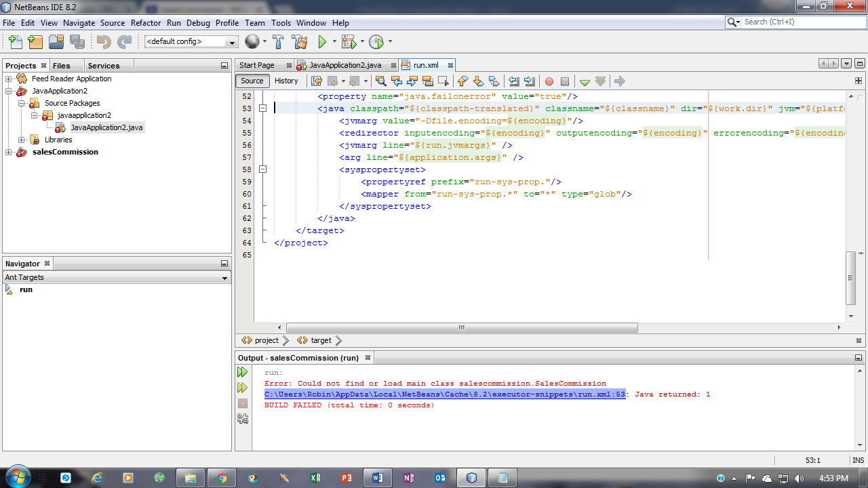Click Clean and Build broom icon
Viewport: 868px width, 488px height.
point(300,42)
